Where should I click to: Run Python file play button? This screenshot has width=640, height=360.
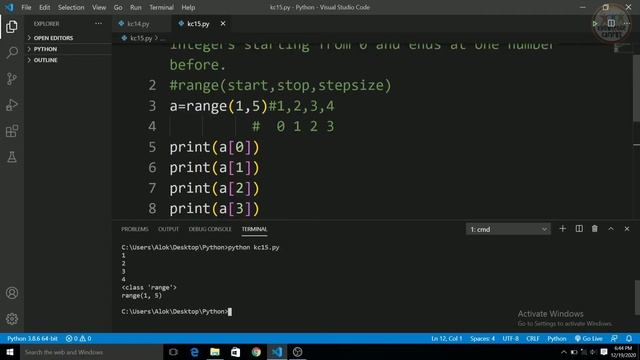coord(595,24)
